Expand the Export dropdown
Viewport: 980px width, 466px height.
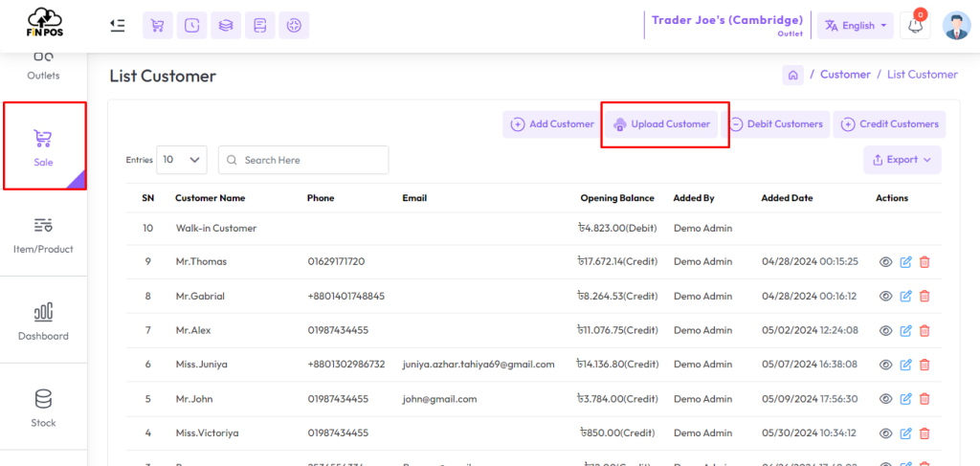pyautogui.click(x=902, y=160)
